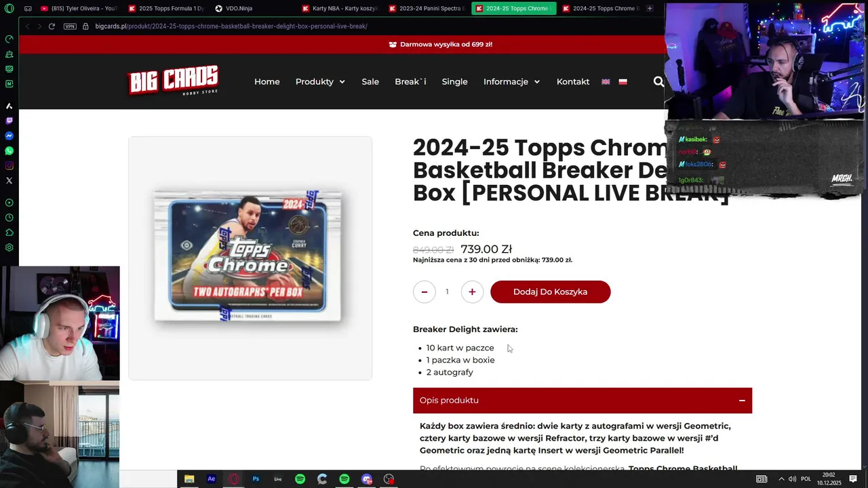Open Opera GX from the taskbar

point(234,479)
